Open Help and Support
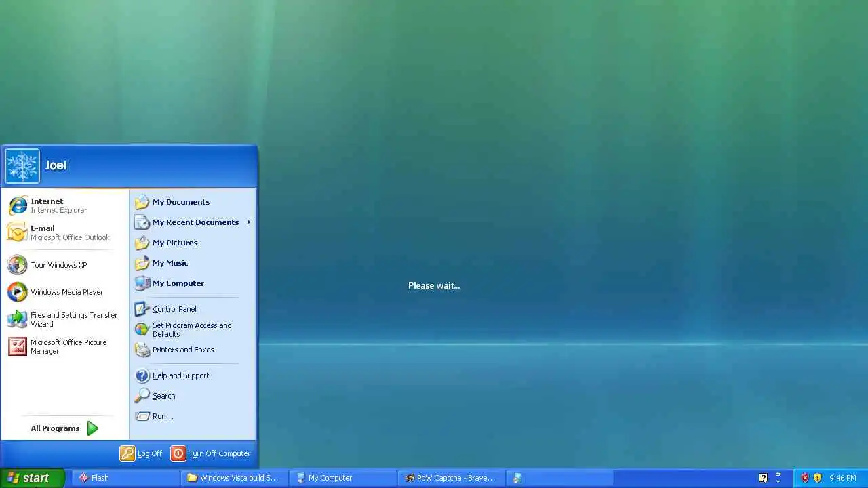The height and width of the screenshot is (488, 868). (193, 375)
